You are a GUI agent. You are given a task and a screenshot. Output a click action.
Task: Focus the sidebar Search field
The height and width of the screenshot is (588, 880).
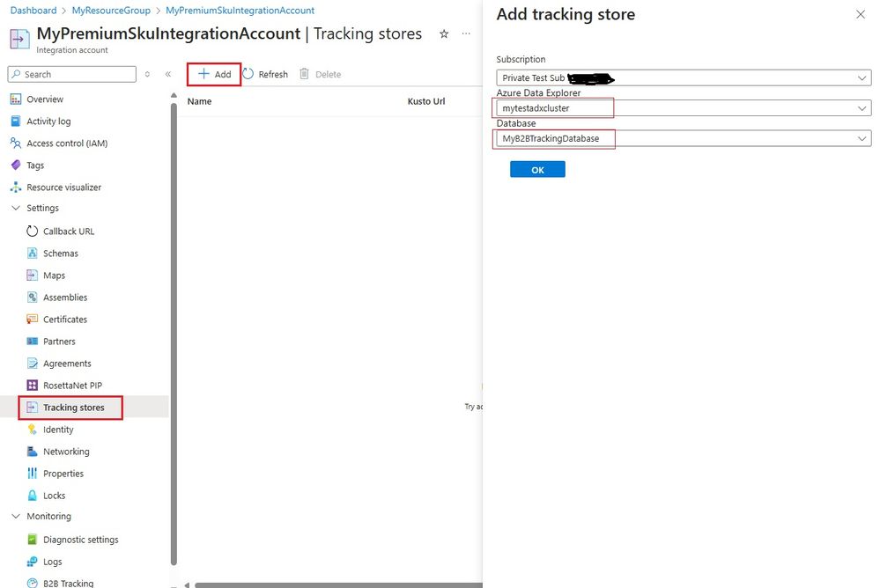point(72,74)
